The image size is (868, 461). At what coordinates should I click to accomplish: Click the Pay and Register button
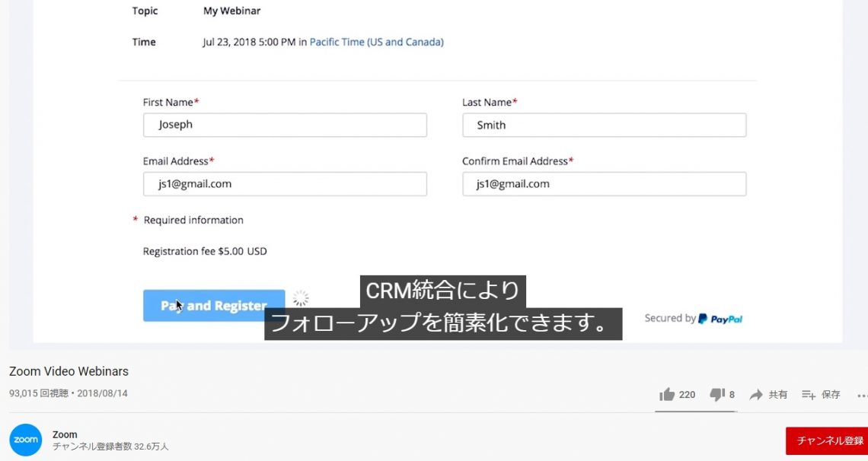(214, 306)
